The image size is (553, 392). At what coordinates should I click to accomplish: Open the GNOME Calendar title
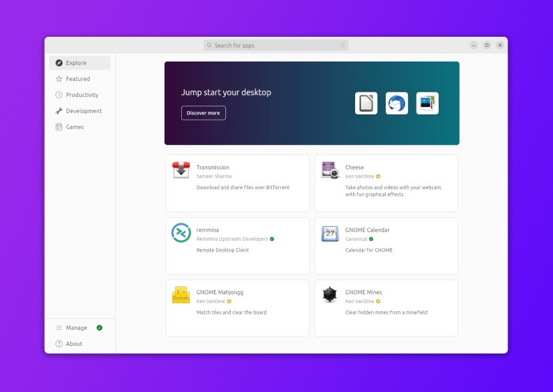(367, 230)
